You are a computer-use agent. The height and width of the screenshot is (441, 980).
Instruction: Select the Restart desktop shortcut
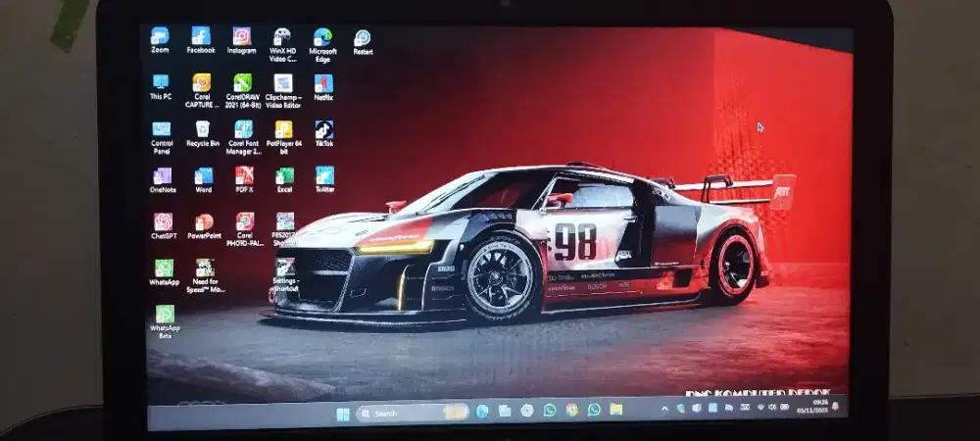pyautogui.click(x=363, y=38)
